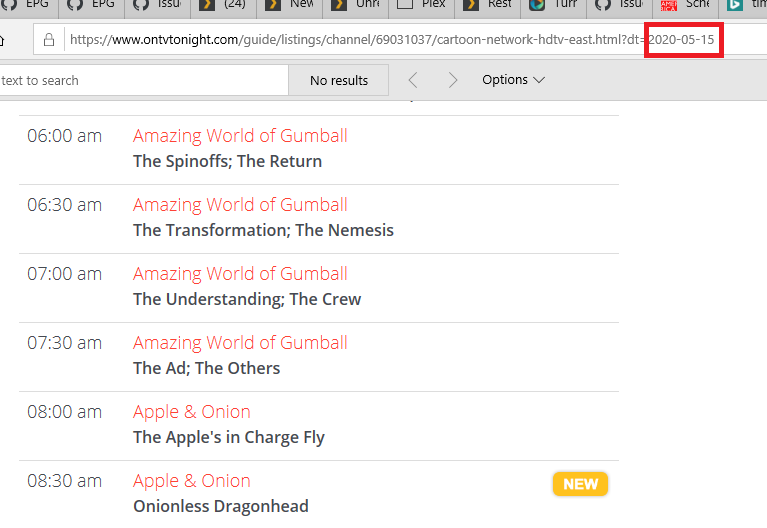Screen dimensions: 767x528
Task: Open 07:00 am Amazing World of Gumball link
Action: point(240,274)
